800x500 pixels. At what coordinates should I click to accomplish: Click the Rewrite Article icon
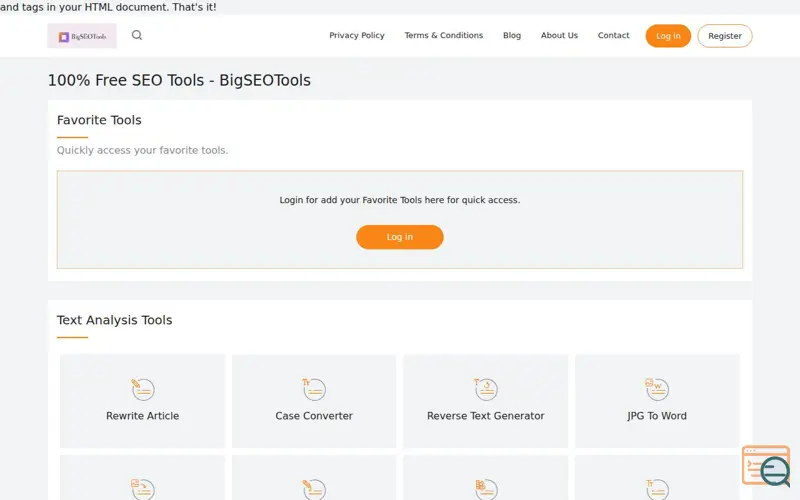[143, 389]
